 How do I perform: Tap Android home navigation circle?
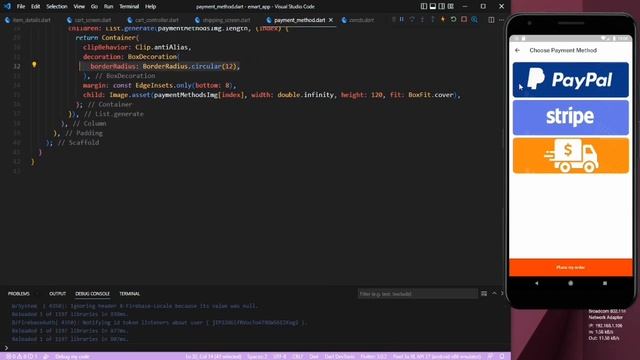point(571,283)
